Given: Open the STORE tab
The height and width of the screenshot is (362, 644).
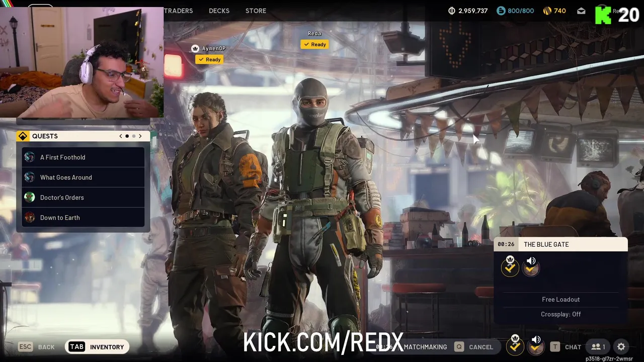Looking at the screenshot, I should [x=256, y=11].
